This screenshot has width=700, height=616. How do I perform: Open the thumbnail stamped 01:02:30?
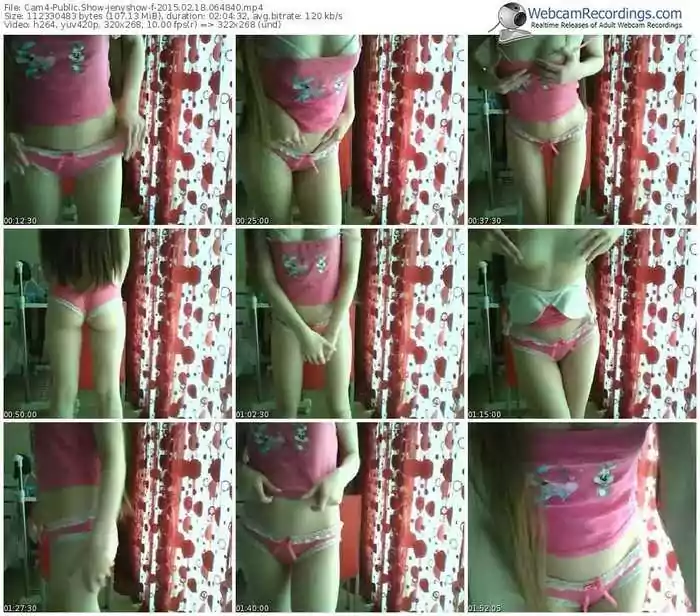click(350, 324)
